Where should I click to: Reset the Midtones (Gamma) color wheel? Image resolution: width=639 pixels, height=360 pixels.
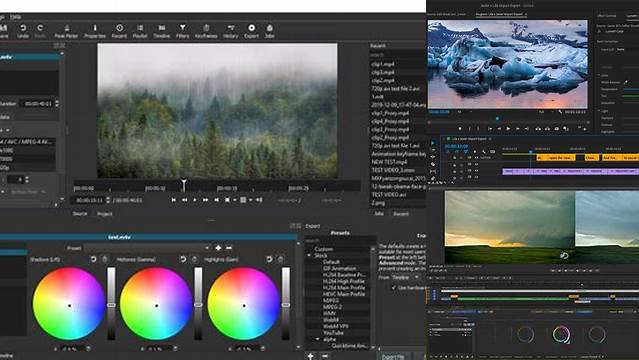pyautogui.click(x=183, y=259)
